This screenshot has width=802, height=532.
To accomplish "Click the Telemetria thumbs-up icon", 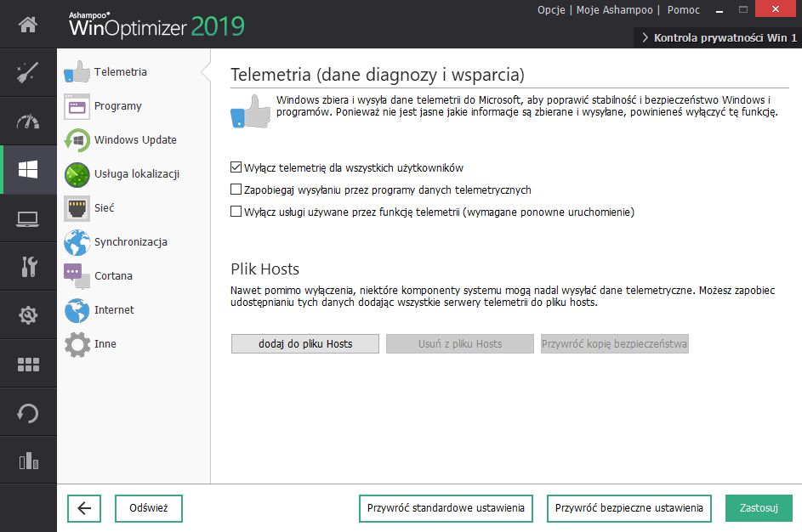I will pos(77,72).
